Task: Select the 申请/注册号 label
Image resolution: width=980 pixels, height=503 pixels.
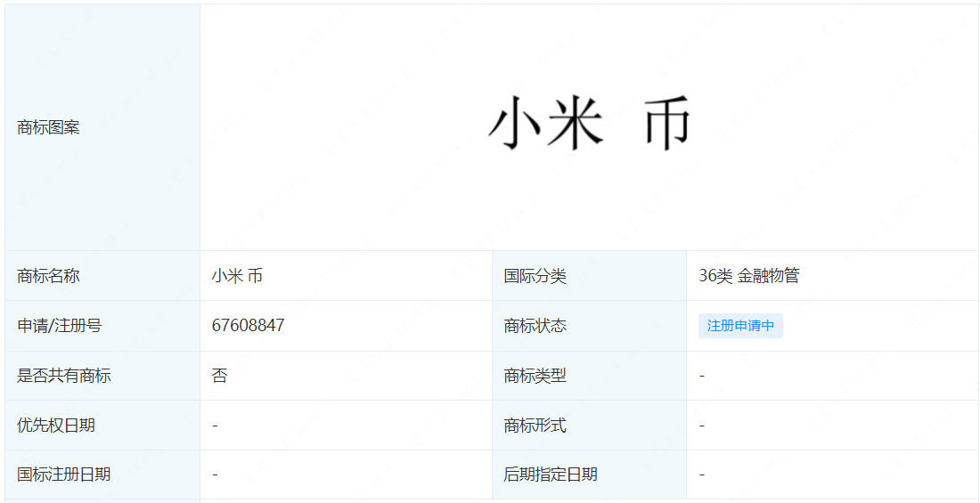Action: point(60,326)
